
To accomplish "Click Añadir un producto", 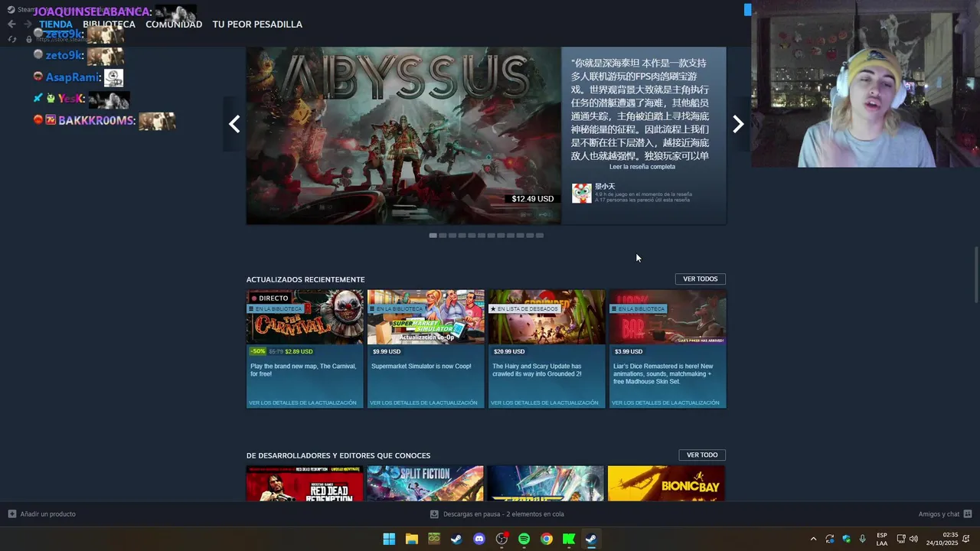I will point(42,514).
